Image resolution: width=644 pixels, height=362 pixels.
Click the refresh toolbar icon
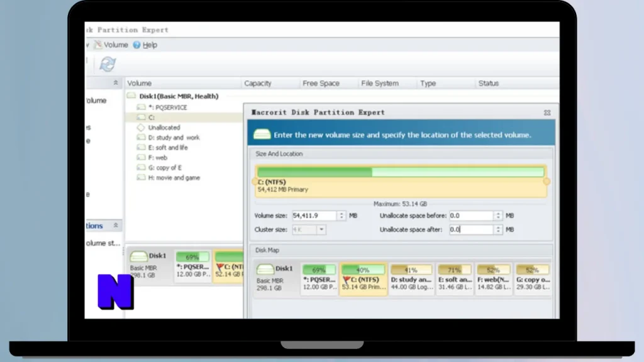pyautogui.click(x=108, y=64)
